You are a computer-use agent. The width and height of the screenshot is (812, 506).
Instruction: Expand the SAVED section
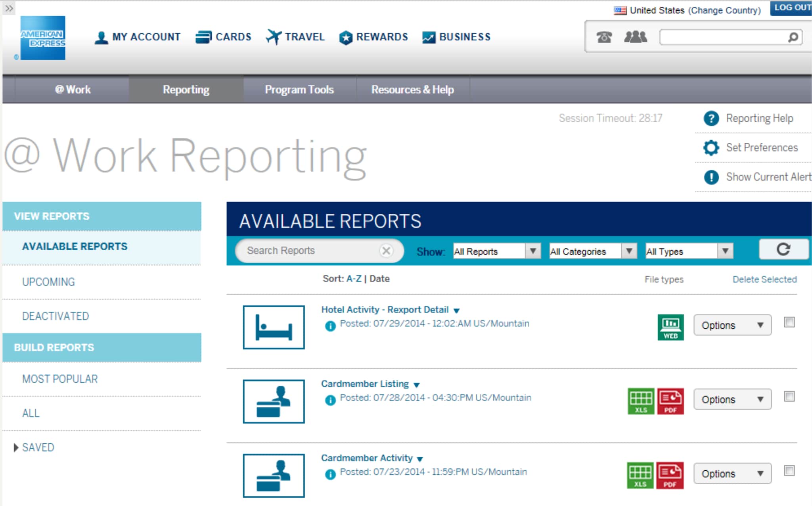pos(38,447)
